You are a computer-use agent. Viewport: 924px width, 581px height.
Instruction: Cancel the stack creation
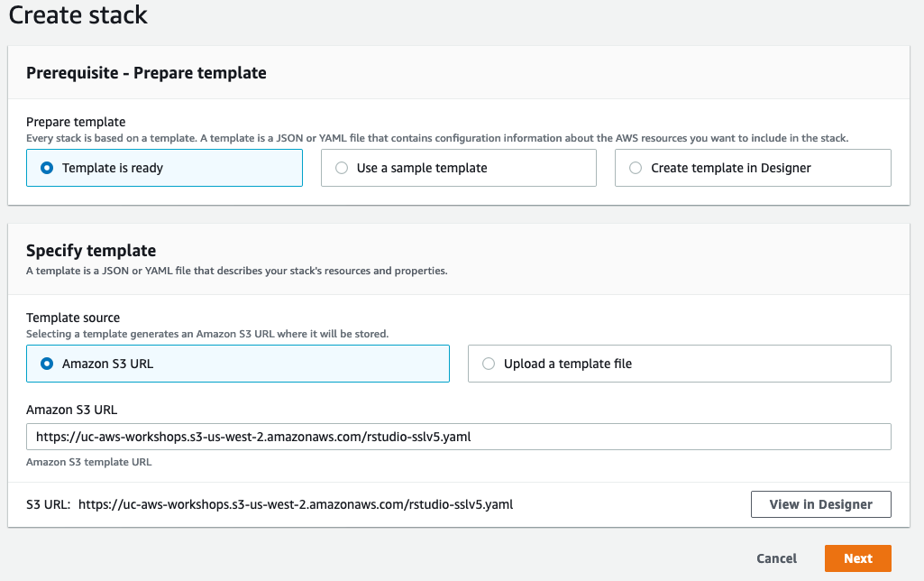point(776,558)
